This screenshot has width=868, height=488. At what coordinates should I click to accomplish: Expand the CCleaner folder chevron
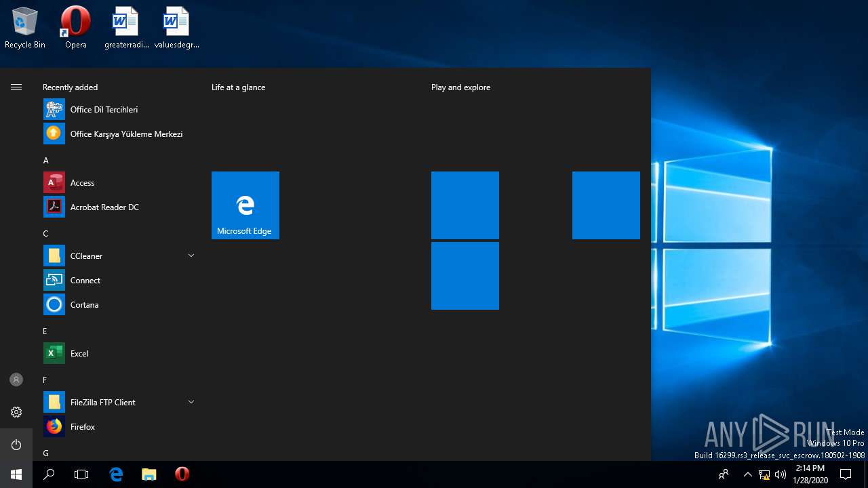click(x=191, y=256)
